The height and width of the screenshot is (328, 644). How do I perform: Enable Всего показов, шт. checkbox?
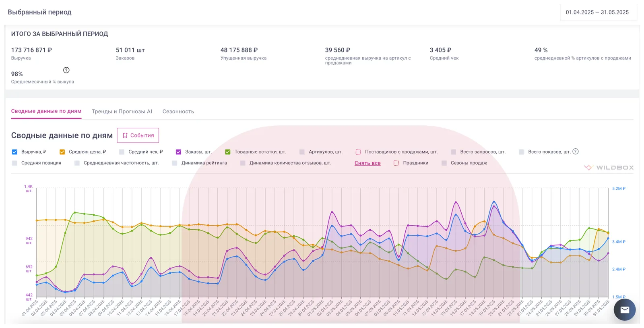(x=522, y=152)
